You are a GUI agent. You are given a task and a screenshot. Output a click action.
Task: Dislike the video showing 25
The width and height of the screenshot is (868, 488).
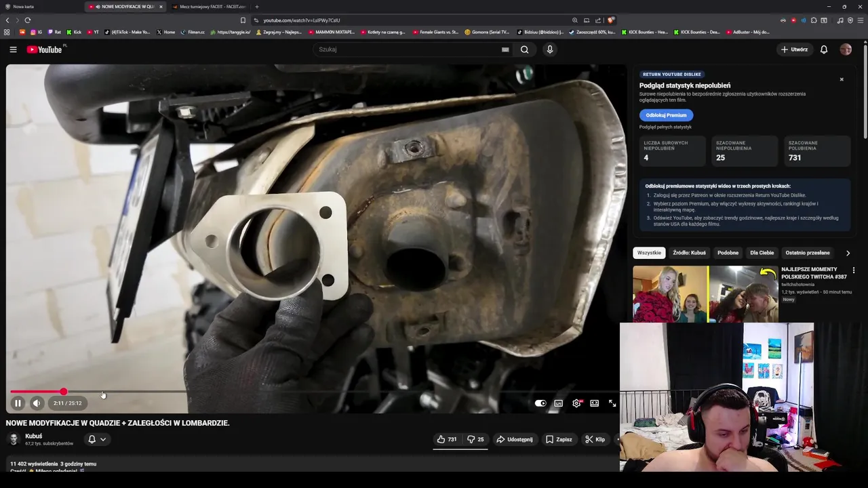coord(475,439)
